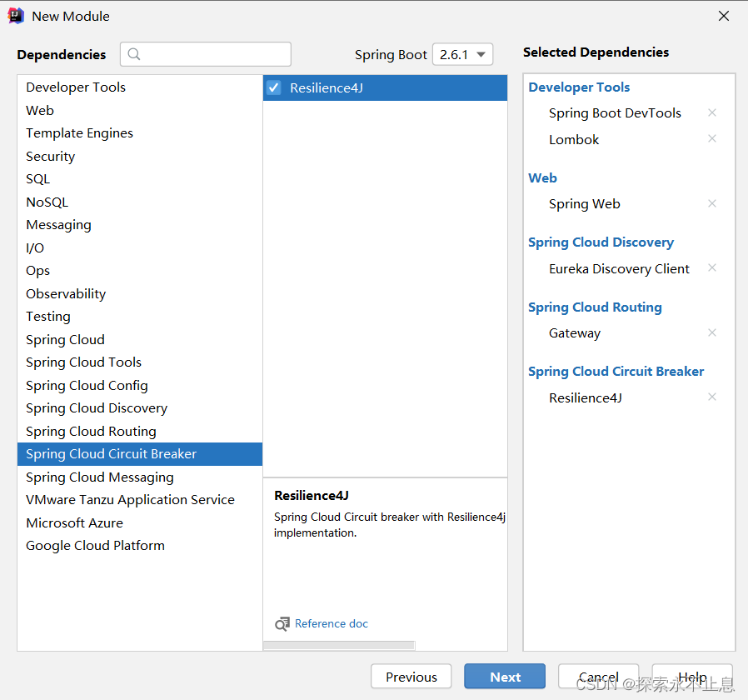748x700 pixels.
Task: Remove Resilience4J from selected list
Action: click(x=711, y=397)
